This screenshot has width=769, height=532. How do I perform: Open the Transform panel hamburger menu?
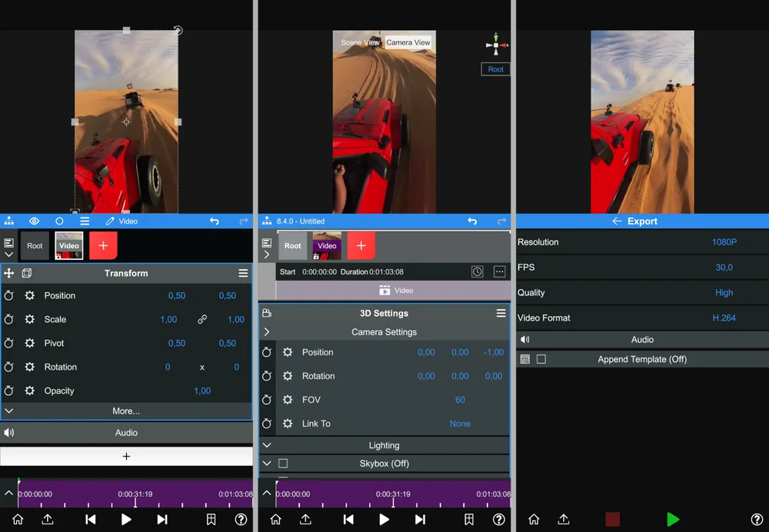click(x=243, y=273)
